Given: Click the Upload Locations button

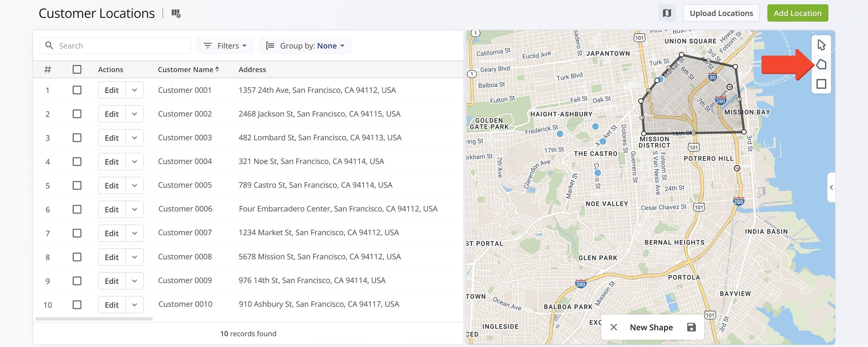Looking at the screenshot, I should coord(721,13).
